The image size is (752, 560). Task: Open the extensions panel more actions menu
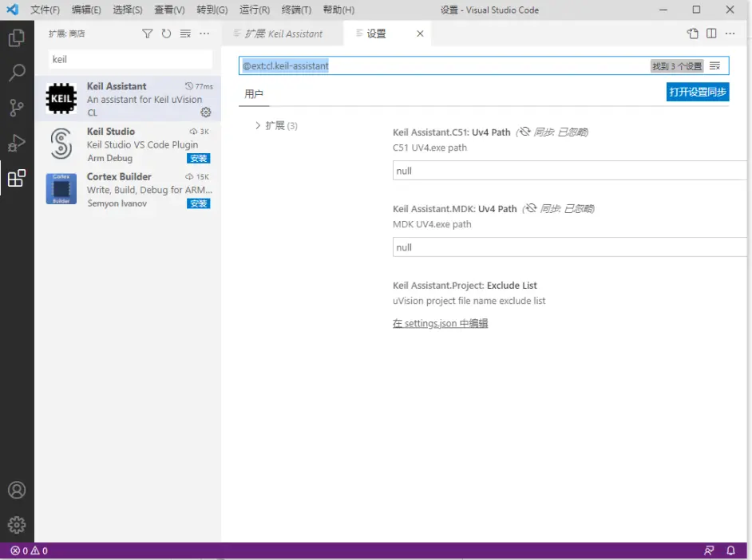[204, 34]
